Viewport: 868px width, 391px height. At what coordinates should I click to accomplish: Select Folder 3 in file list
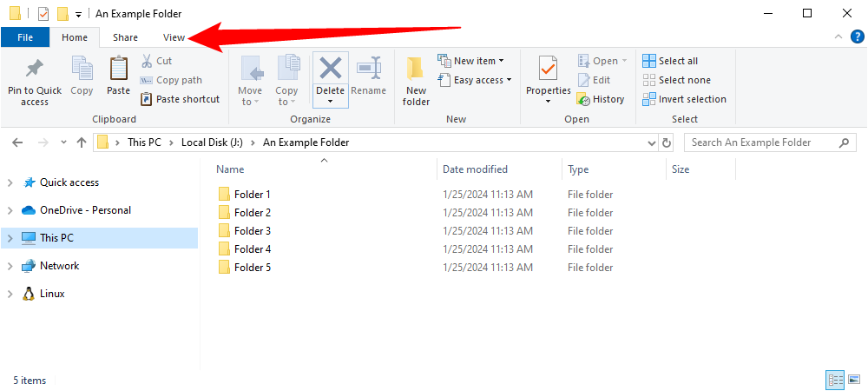(x=244, y=231)
